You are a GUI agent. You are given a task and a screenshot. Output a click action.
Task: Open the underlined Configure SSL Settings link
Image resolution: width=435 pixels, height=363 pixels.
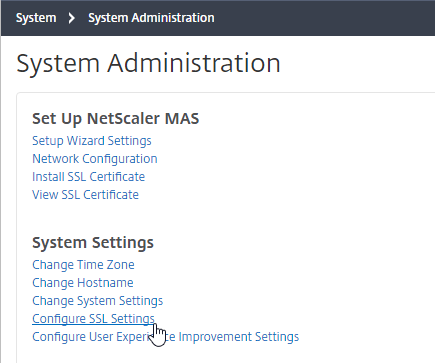coord(93,319)
